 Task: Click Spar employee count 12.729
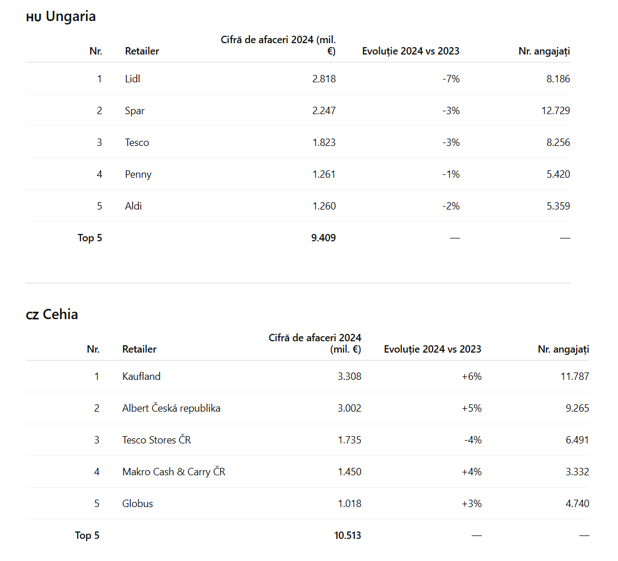click(556, 110)
